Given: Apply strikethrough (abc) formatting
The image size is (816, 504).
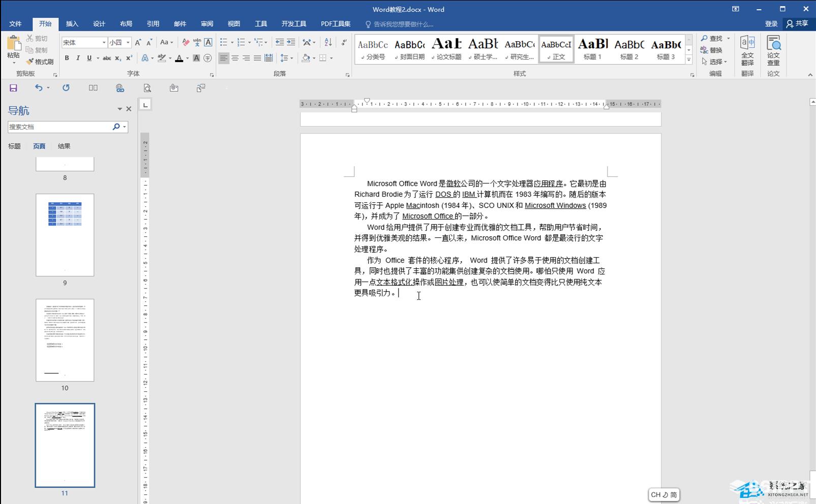Looking at the screenshot, I should click(107, 58).
